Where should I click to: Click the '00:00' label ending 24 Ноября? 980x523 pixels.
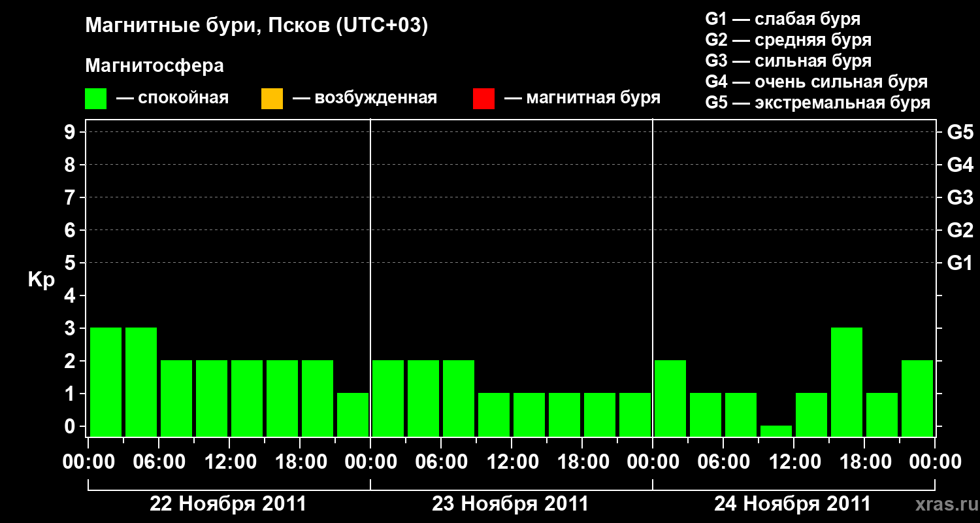point(935,462)
